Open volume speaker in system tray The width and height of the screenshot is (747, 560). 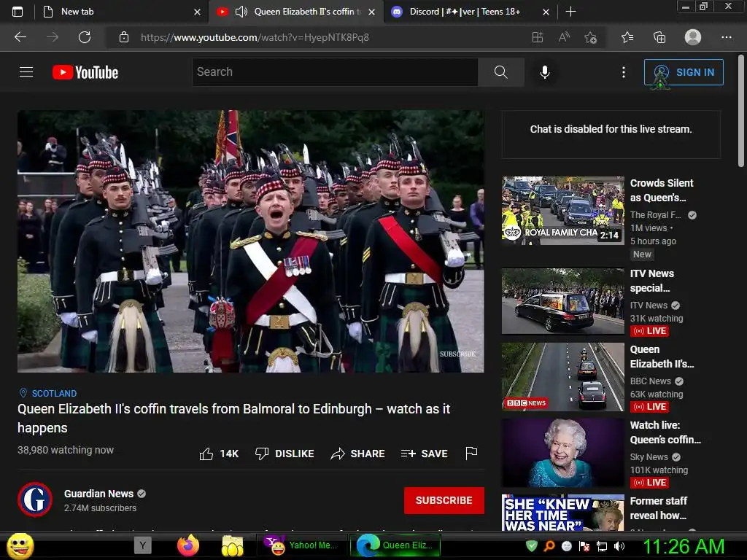coord(619,546)
